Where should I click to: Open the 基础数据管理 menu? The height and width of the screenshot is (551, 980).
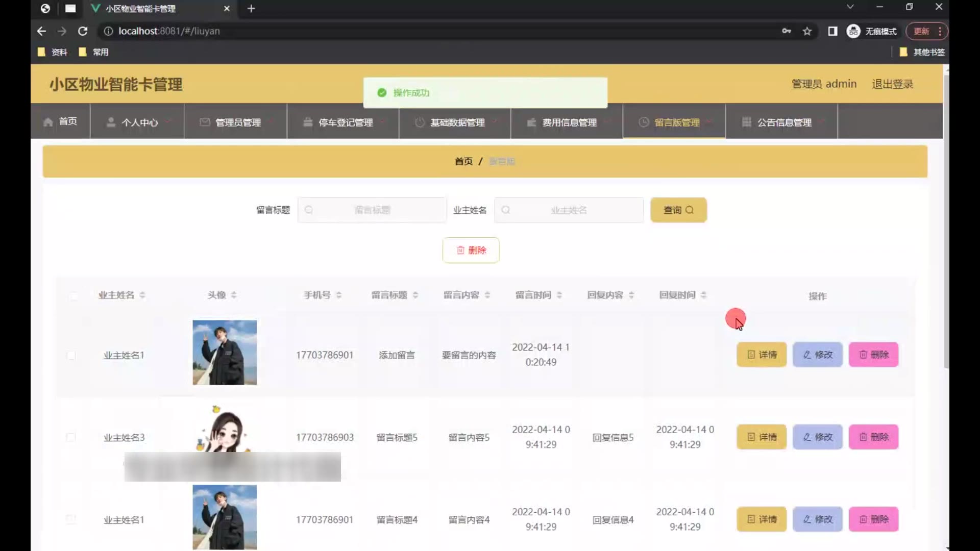point(457,122)
